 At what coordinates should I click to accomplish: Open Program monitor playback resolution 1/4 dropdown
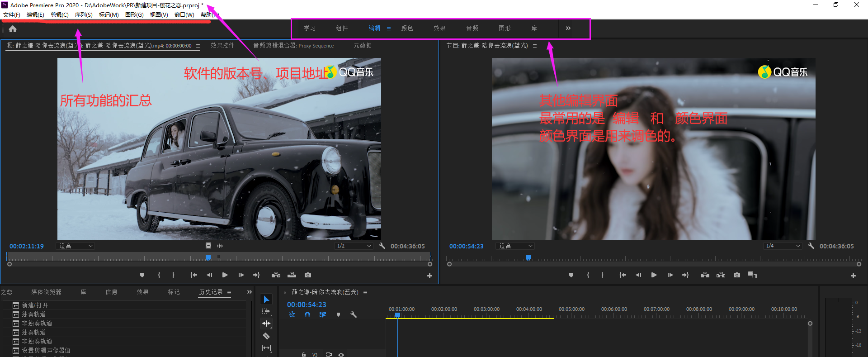783,246
